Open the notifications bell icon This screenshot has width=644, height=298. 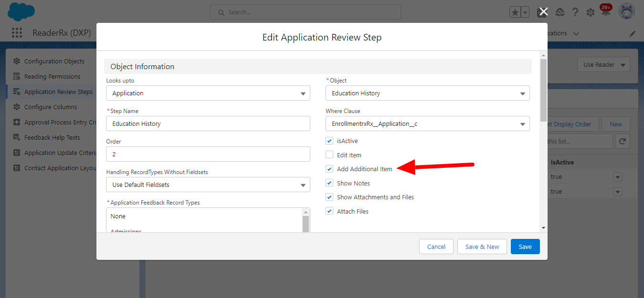(x=605, y=12)
